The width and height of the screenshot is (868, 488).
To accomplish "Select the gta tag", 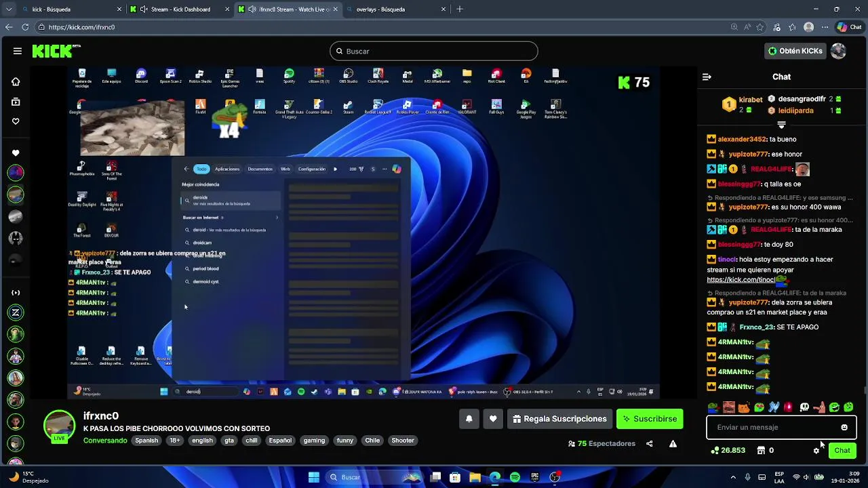I will pos(229,441).
